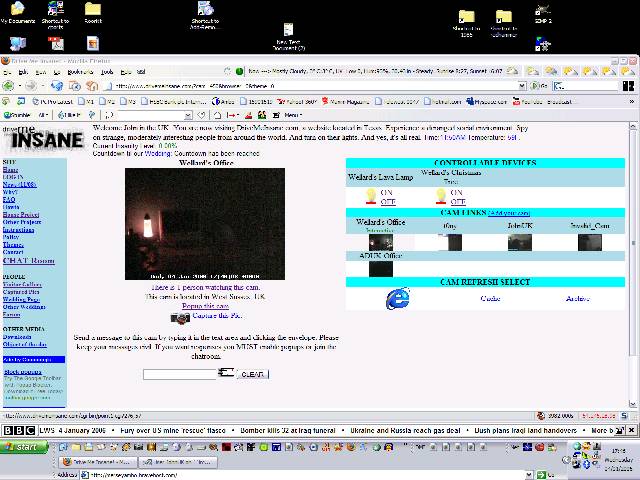Click the CLEAR button next to message box
640x480 pixels.
(253, 374)
